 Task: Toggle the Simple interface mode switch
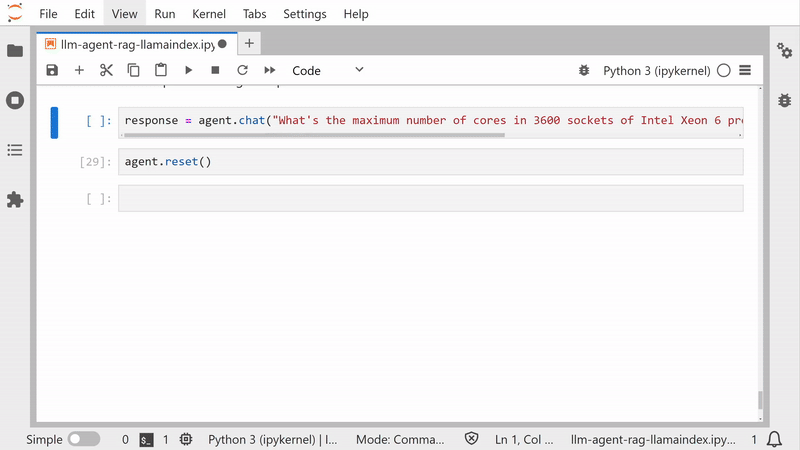(x=84, y=439)
